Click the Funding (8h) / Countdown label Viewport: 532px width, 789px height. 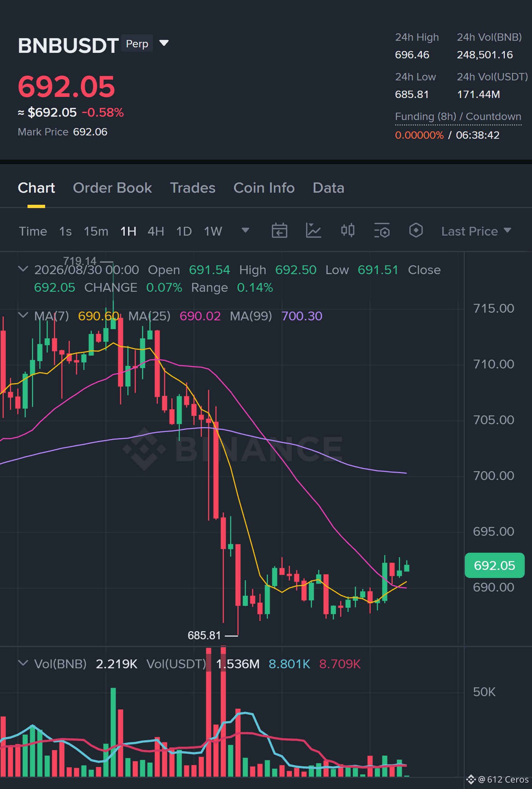(458, 117)
